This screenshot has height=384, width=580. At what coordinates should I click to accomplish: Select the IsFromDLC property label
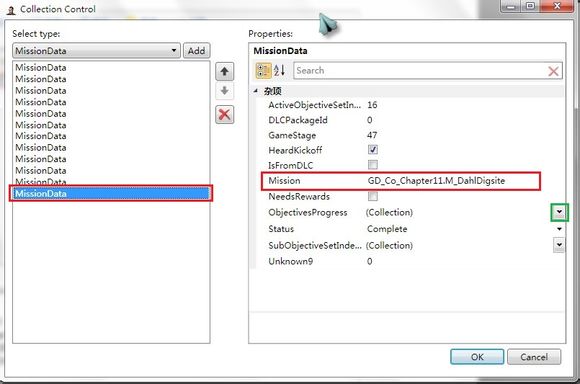point(290,165)
